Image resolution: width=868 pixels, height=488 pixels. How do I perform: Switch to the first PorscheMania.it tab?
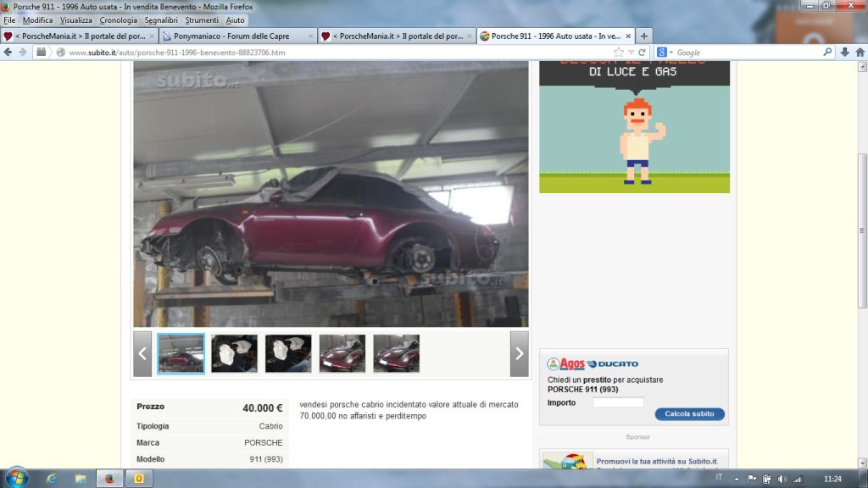point(79,36)
